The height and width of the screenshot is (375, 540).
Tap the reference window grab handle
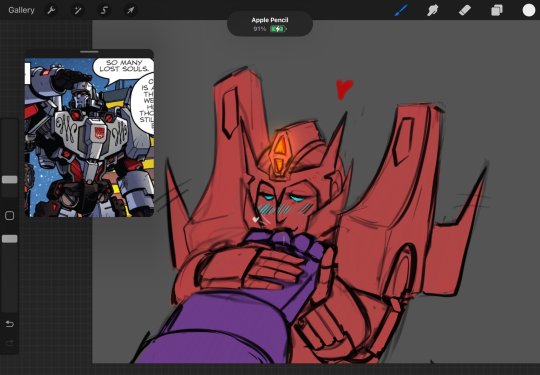click(89, 52)
